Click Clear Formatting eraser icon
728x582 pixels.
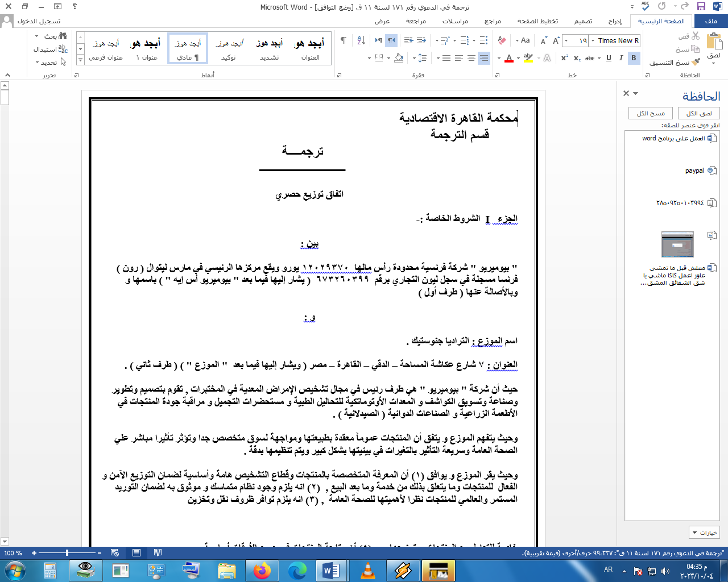coord(502,40)
